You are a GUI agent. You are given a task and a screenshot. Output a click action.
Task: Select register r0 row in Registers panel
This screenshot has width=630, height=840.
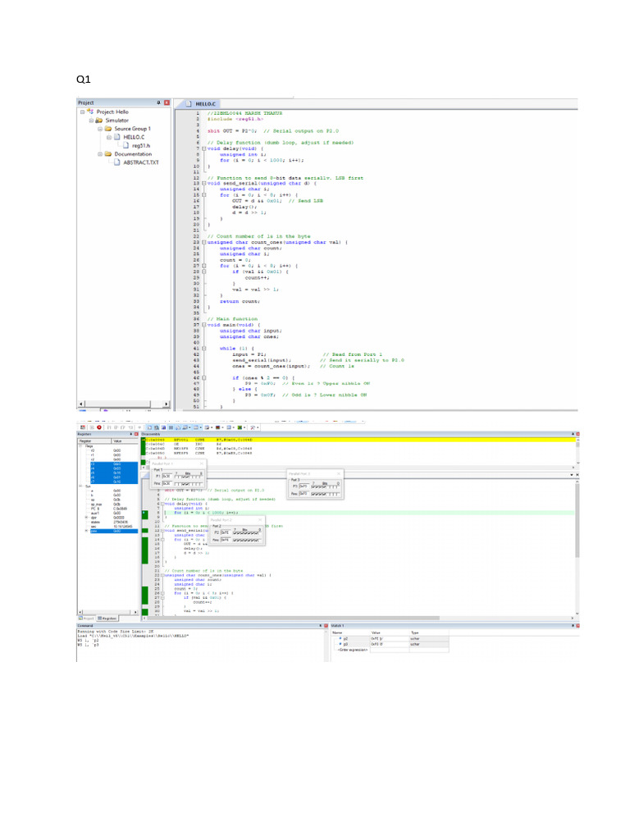[108, 450]
